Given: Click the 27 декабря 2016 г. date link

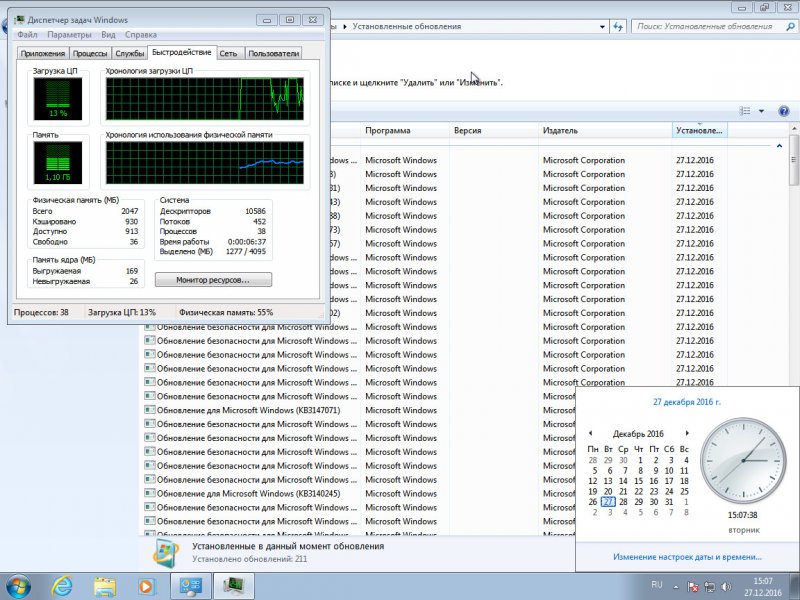Looking at the screenshot, I should click(687, 402).
